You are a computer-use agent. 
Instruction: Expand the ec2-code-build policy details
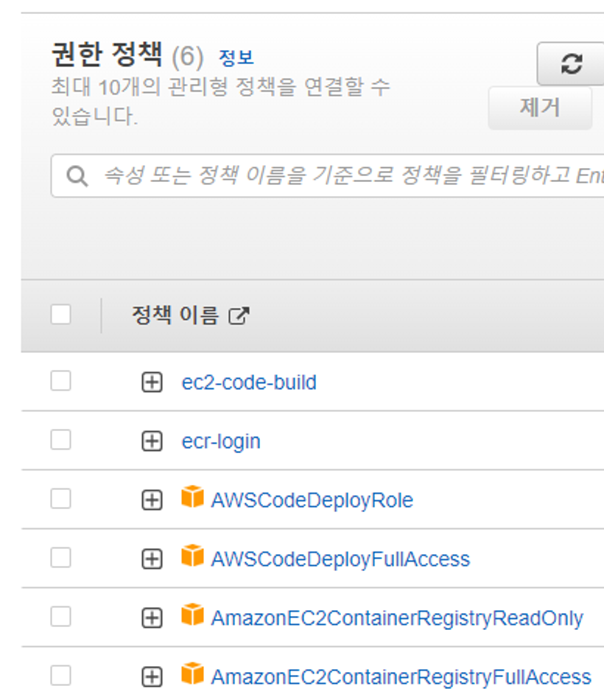[x=152, y=382]
